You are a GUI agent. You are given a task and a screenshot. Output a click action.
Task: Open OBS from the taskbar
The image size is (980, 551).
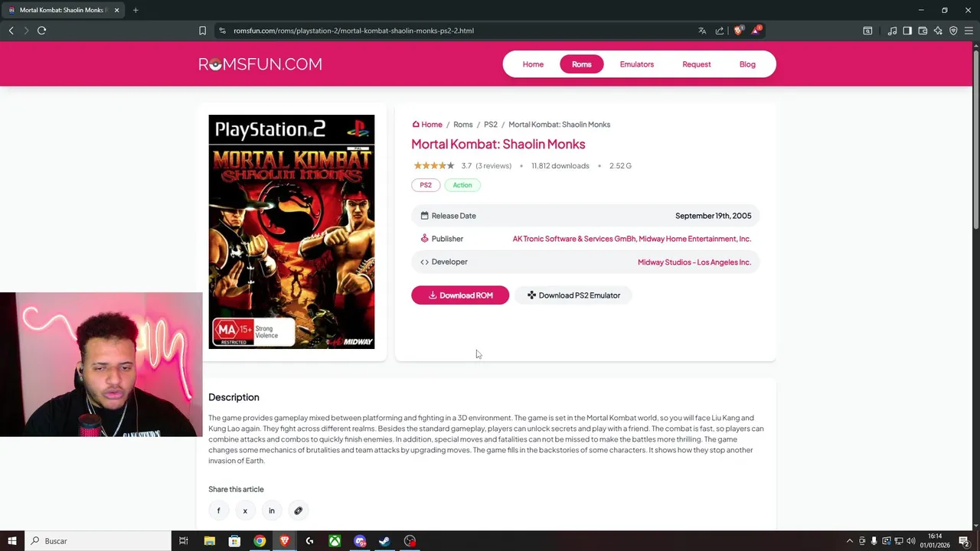coord(410,541)
